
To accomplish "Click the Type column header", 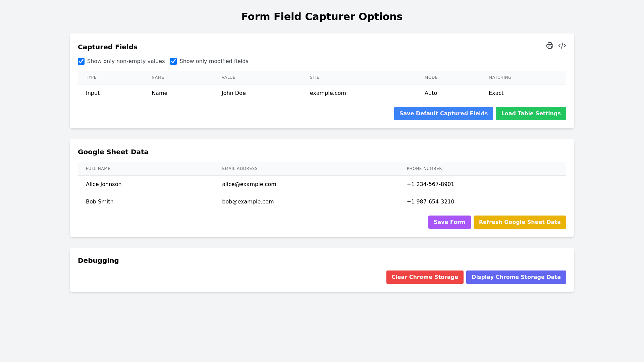I will click(91, 77).
